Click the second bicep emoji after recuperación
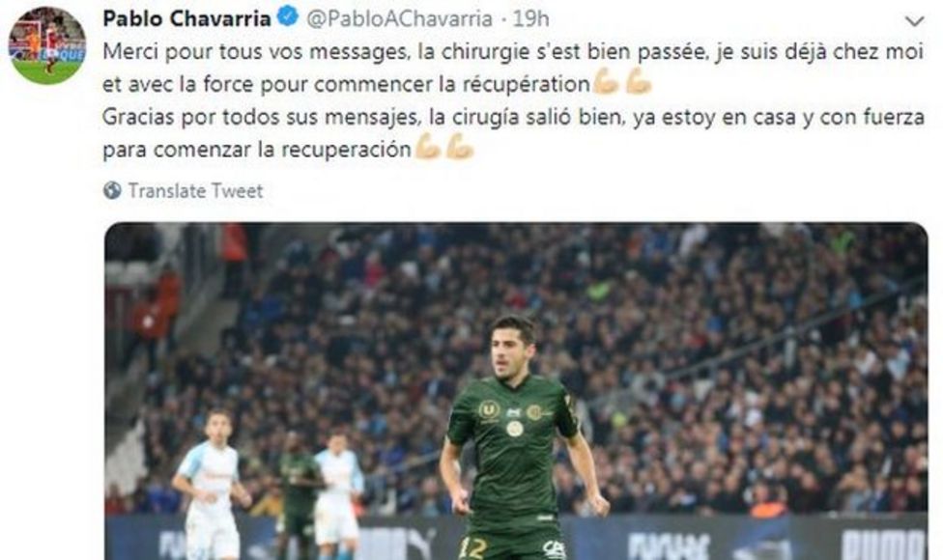The height and width of the screenshot is (560, 943). [x=460, y=148]
